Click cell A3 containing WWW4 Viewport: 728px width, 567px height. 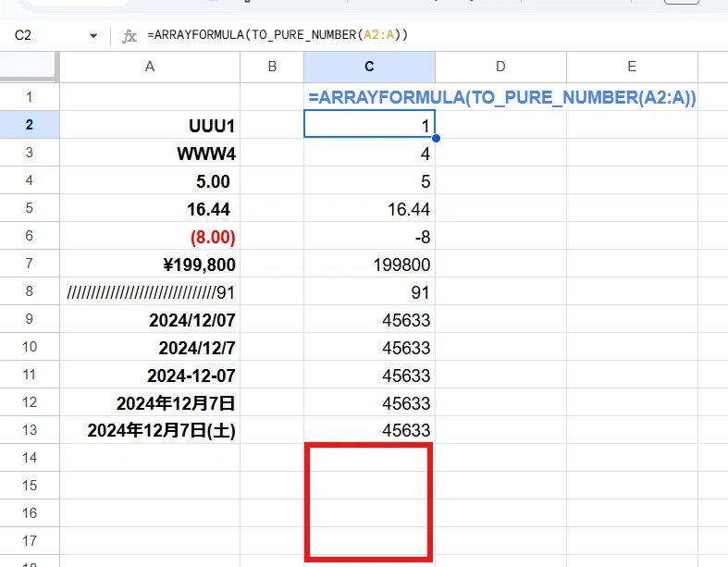tap(150, 153)
